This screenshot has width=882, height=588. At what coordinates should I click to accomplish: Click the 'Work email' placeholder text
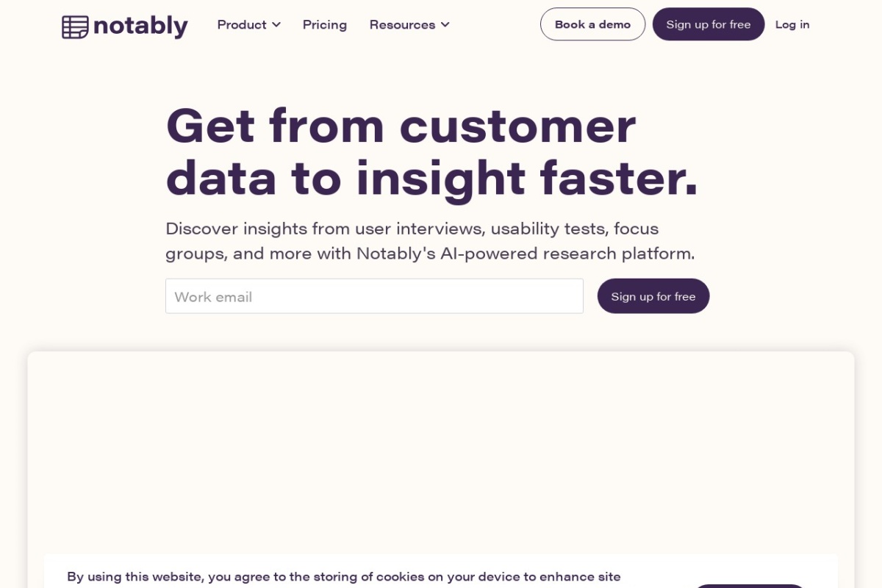[x=213, y=297]
